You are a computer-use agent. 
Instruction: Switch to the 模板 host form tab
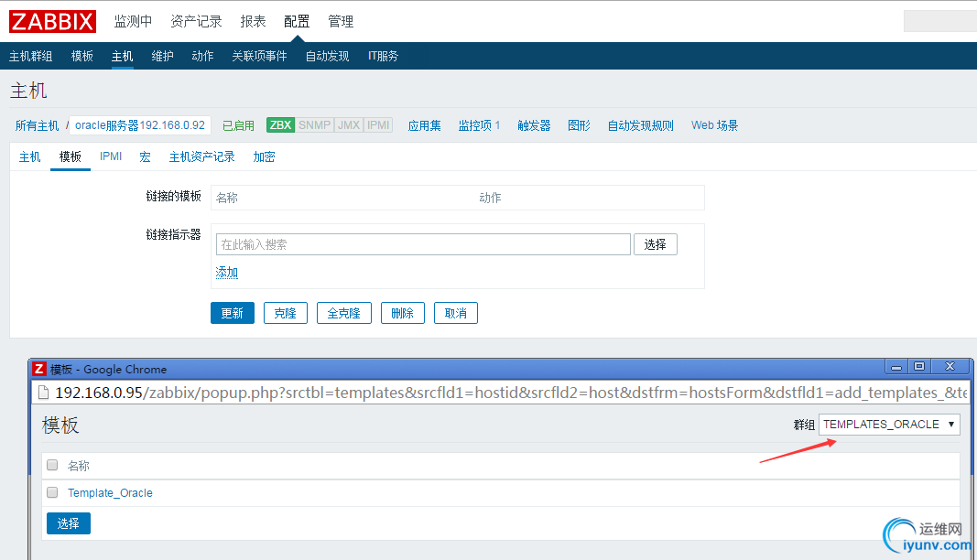click(x=71, y=157)
